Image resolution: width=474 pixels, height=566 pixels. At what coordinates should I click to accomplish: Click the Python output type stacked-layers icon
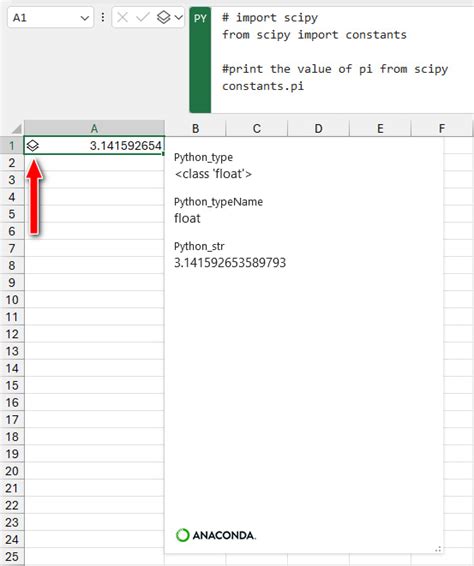[164, 17]
